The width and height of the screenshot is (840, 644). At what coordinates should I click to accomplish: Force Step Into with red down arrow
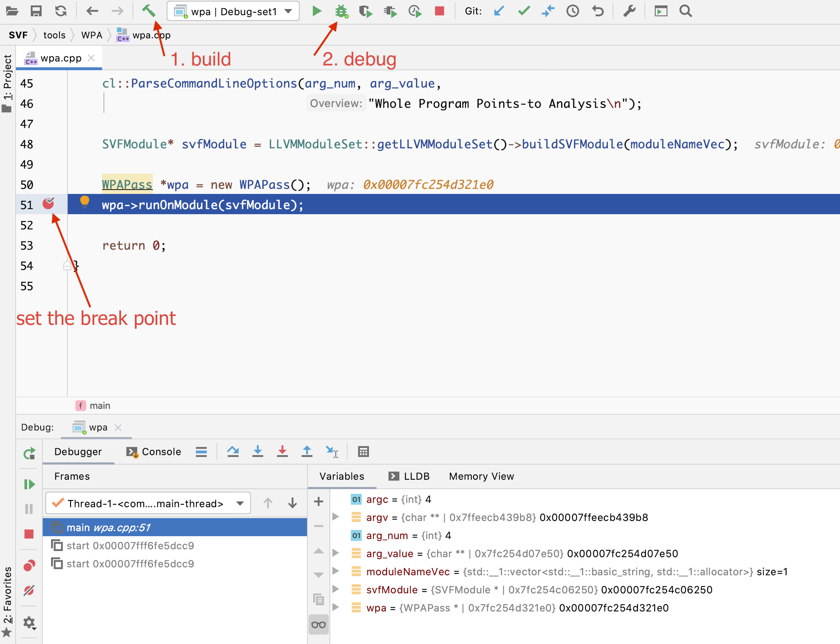[282, 452]
